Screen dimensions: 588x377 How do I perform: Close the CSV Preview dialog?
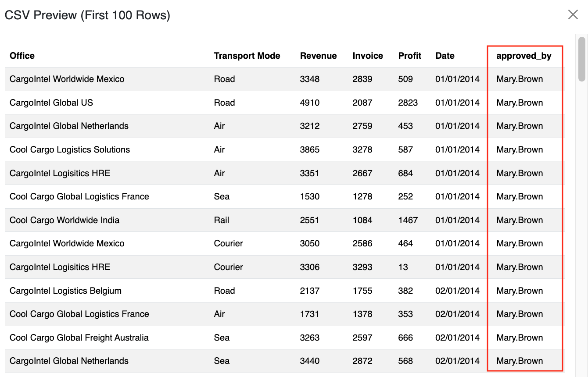pyautogui.click(x=573, y=15)
